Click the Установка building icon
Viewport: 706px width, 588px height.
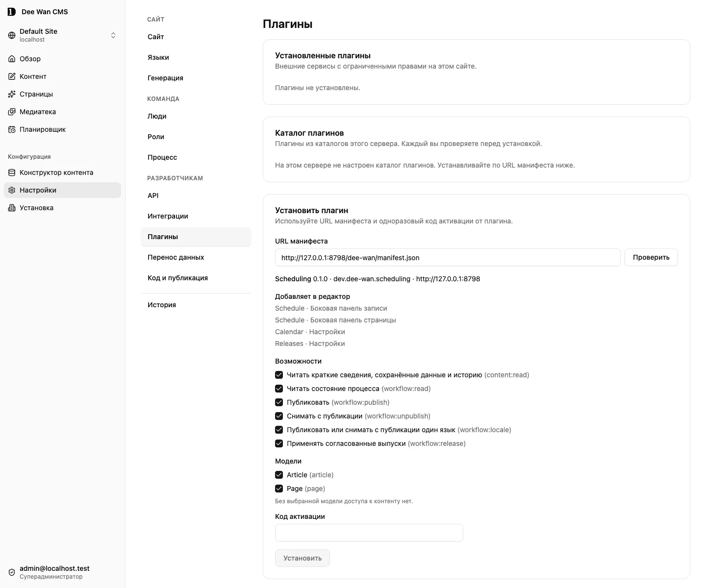[12, 208]
